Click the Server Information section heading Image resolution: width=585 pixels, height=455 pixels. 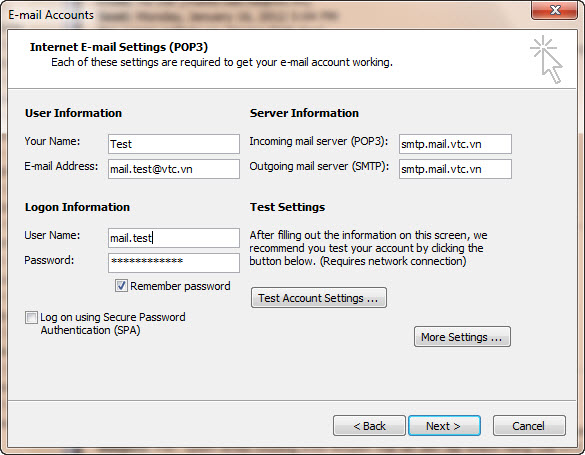coord(304,113)
